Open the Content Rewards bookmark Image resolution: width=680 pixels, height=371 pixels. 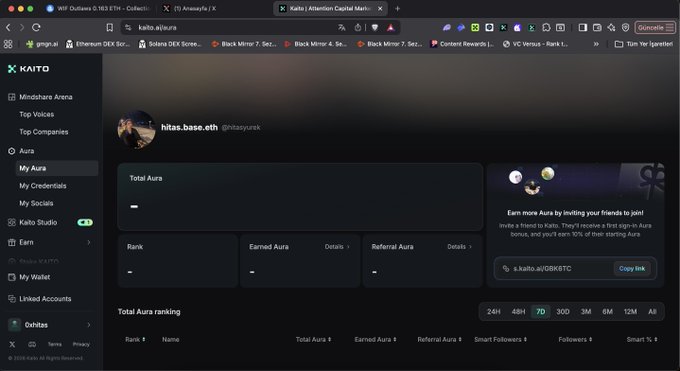pyautogui.click(x=462, y=44)
